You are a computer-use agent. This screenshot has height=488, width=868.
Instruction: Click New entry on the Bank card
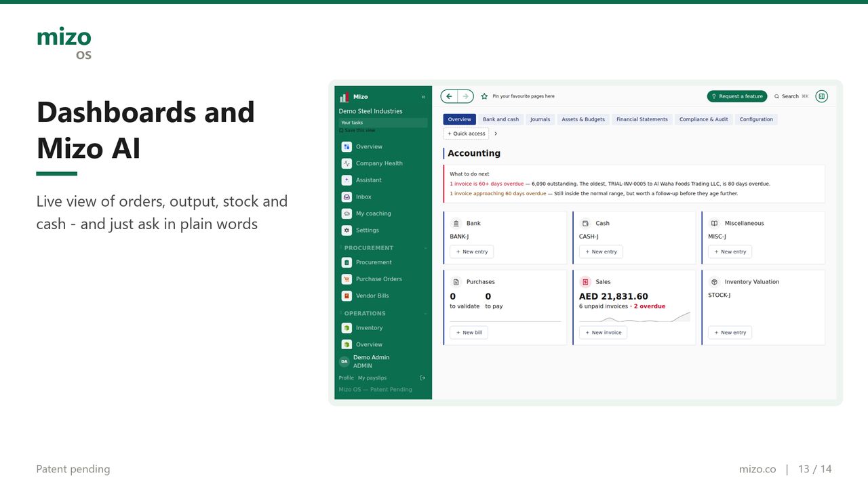(x=472, y=251)
